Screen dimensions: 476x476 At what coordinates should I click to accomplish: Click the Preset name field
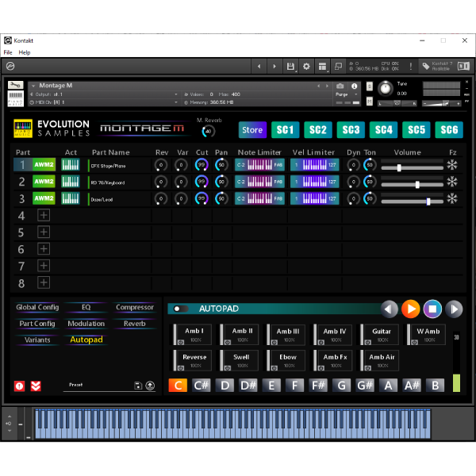pos(98,385)
